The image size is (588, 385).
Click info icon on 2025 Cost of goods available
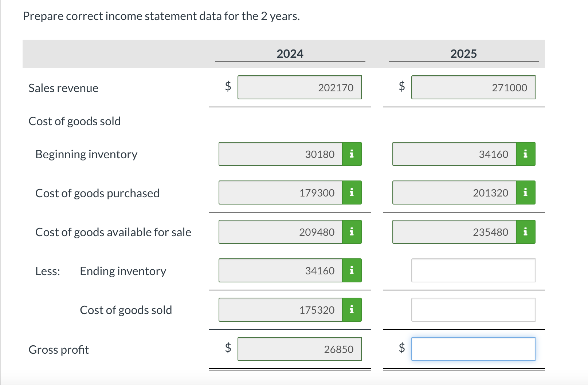tap(525, 232)
